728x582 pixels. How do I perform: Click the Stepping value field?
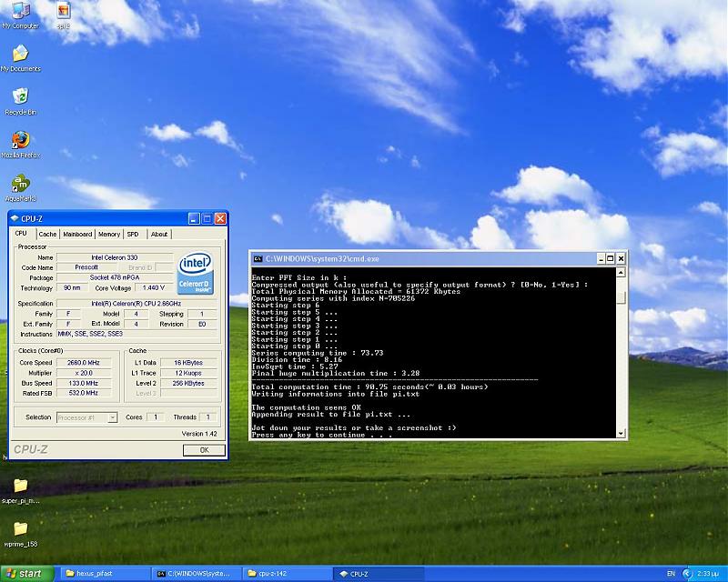(x=202, y=314)
